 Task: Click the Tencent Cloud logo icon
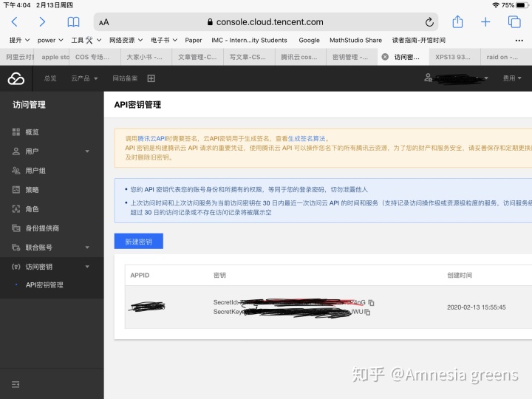coord(16,78)
